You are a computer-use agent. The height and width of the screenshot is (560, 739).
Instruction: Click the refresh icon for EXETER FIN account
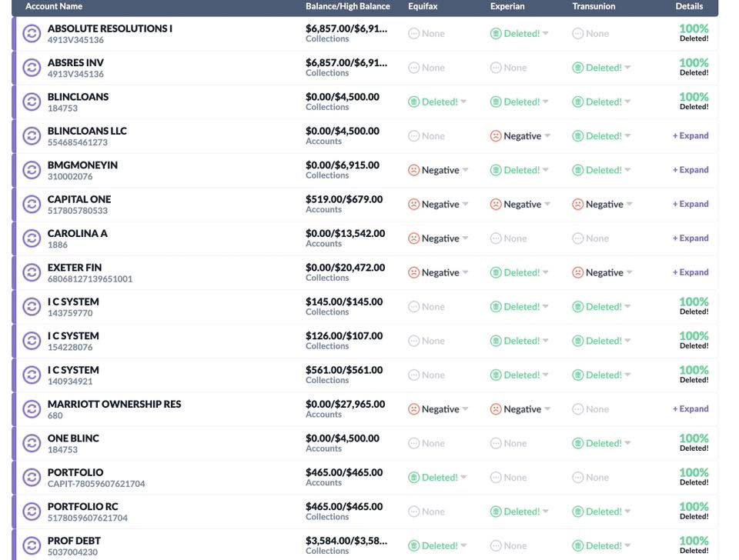(32, 273)
